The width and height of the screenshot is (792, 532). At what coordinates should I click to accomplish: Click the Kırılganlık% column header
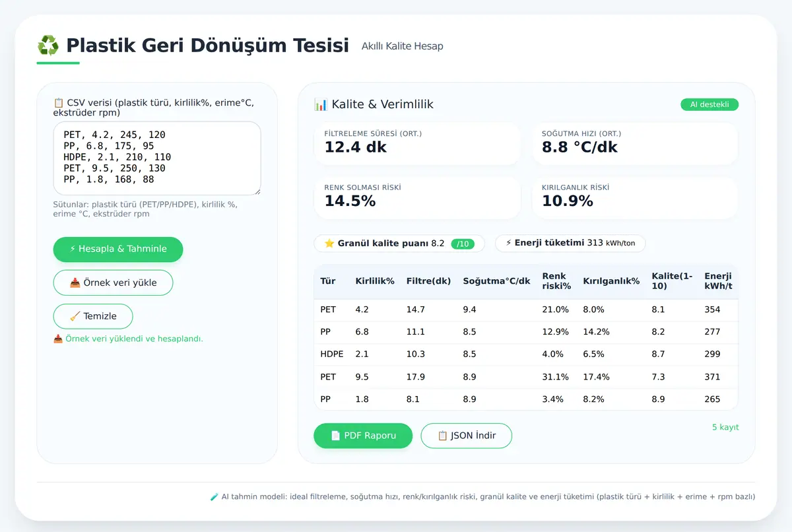[x=611, y=281]
